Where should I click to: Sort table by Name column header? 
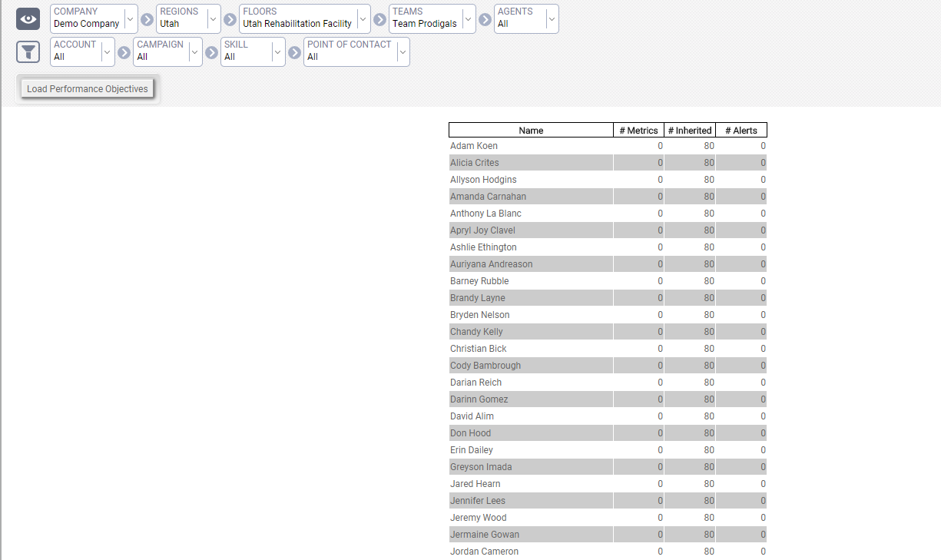tap(531, 131)
